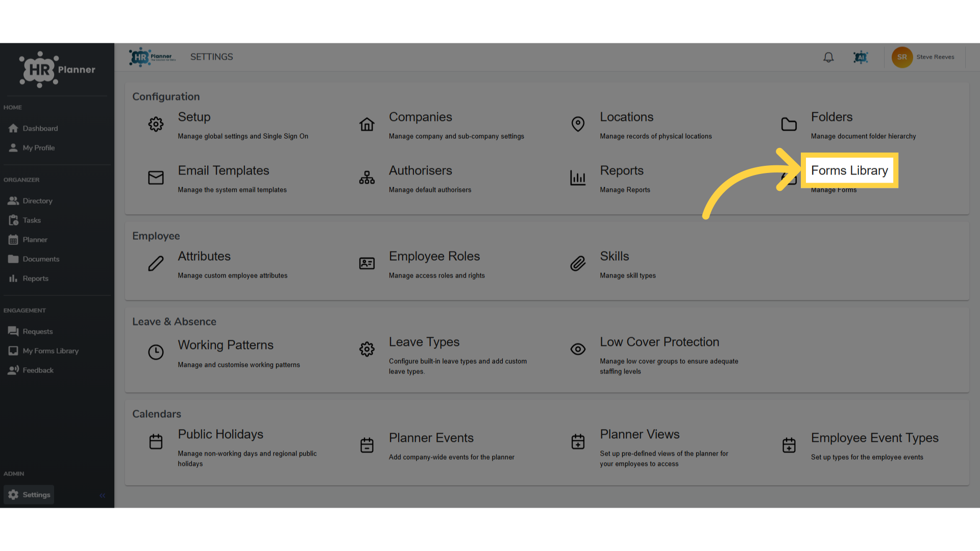Image resolution: width=980 pixels, height=551 pixels.
Task: Click the Email Templates envelope icon
Action: (x=156, y=178)
